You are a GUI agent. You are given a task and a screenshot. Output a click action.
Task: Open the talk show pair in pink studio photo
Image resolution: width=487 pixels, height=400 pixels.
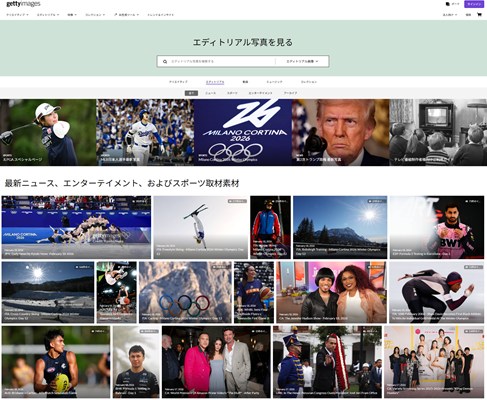(x=332, y=292)
